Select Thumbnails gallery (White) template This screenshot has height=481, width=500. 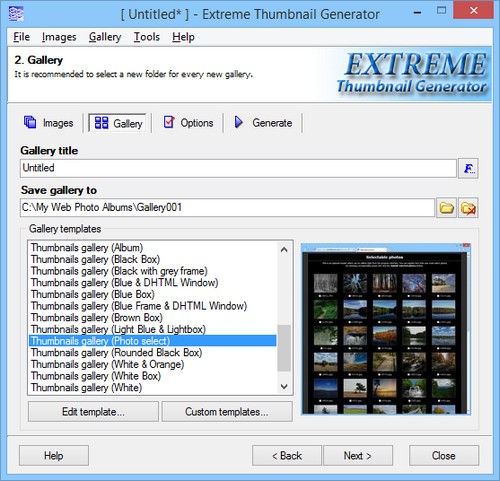point(153,388)
